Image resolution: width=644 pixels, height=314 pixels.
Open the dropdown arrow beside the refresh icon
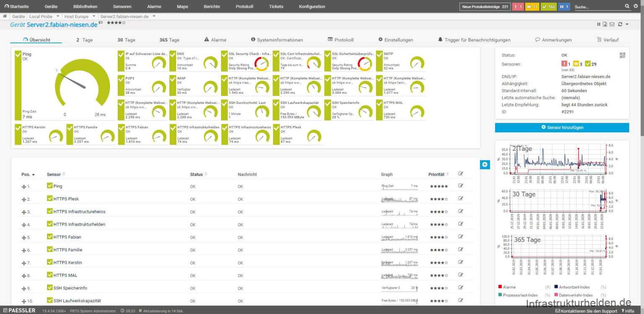pyautogui.click(x=627, y=24)
